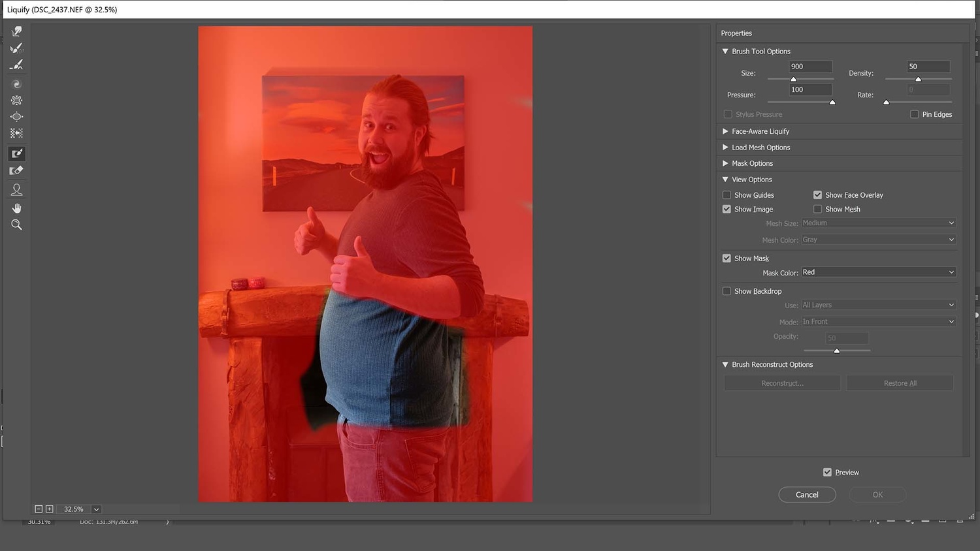Enable the Show Guides checkbox
The image size is (980, 551).
click(x=727, y=195)
